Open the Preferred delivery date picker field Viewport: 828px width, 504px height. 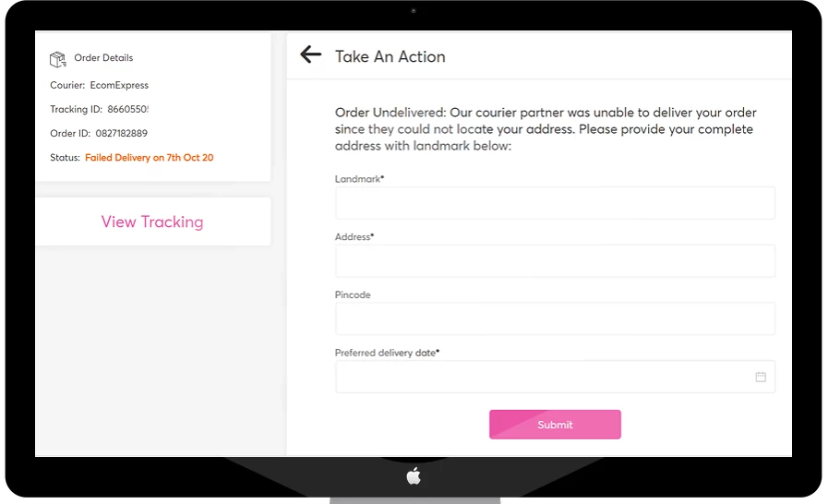(545, 377)
